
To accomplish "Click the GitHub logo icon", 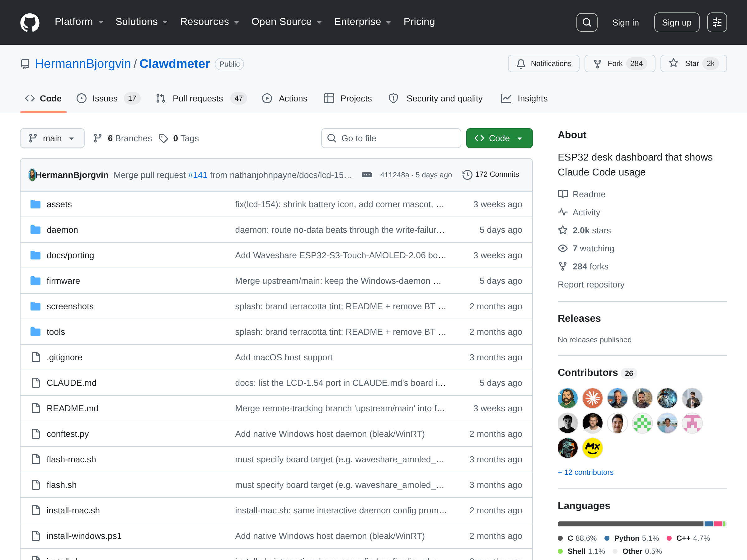I will [x=30, y=22].
